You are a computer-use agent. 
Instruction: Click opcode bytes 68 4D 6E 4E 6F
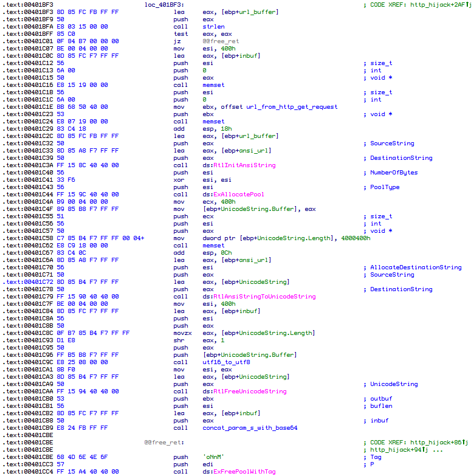(82, 457)
